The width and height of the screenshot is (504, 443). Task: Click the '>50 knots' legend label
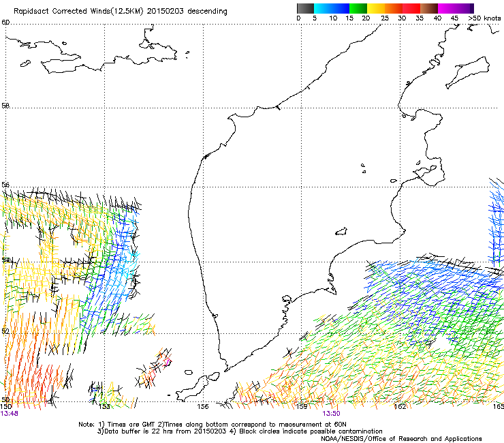click(x=484, y=18)
